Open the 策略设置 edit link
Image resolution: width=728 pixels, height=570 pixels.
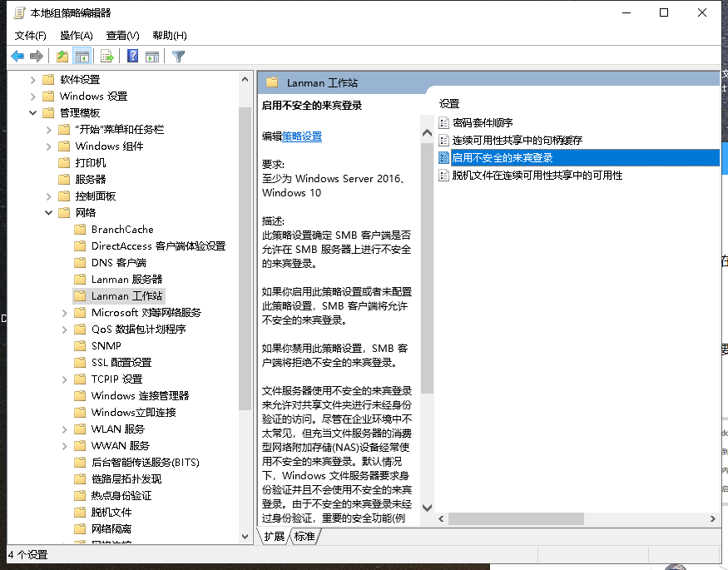302,136
